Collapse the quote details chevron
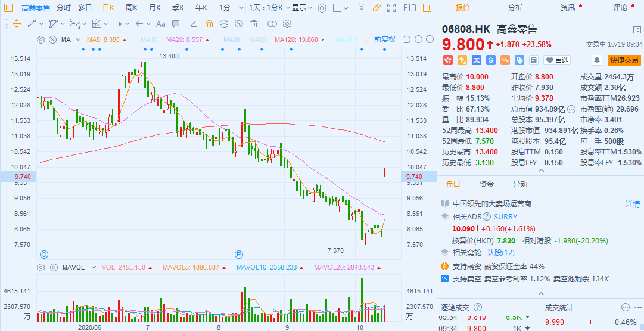Viewport: 644px width, 331px height. click(541, 170)
